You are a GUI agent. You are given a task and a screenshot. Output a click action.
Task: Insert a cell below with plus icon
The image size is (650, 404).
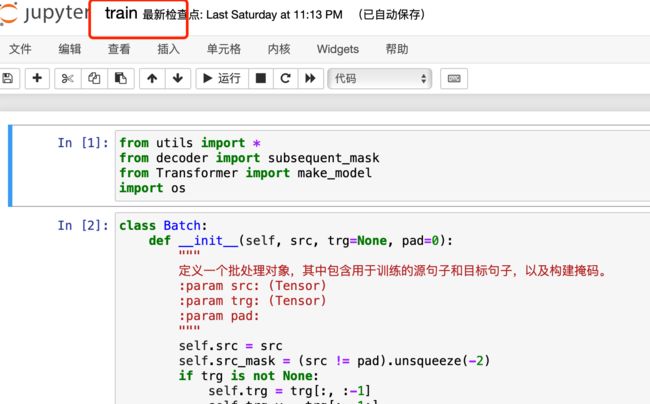click(x=37, y=78)
